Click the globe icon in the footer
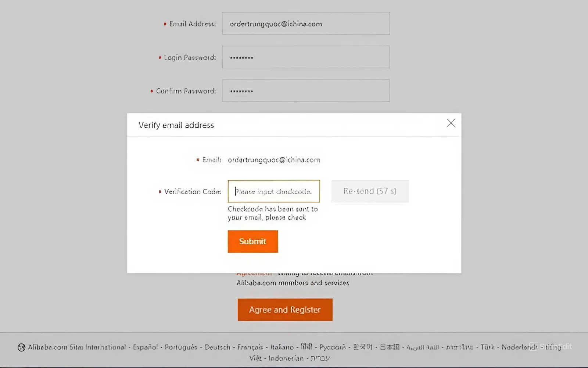This screenshot has height=368, width=588. pyautogui.click(x=21, y=347)
